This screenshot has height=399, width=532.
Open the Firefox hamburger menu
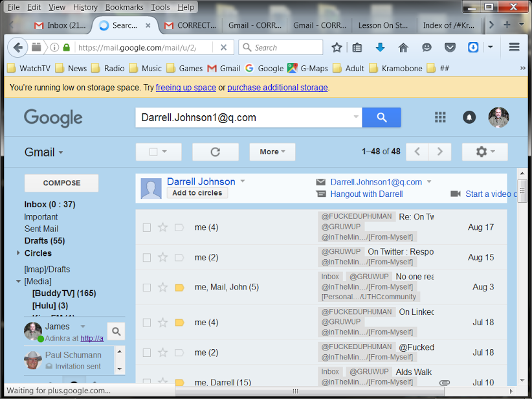pos(515,47)
